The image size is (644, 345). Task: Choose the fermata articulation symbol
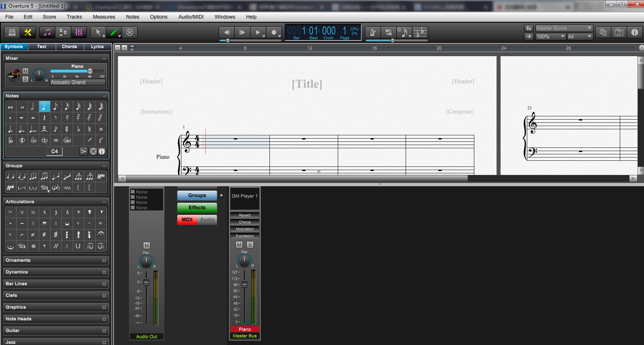coord(101,234)
